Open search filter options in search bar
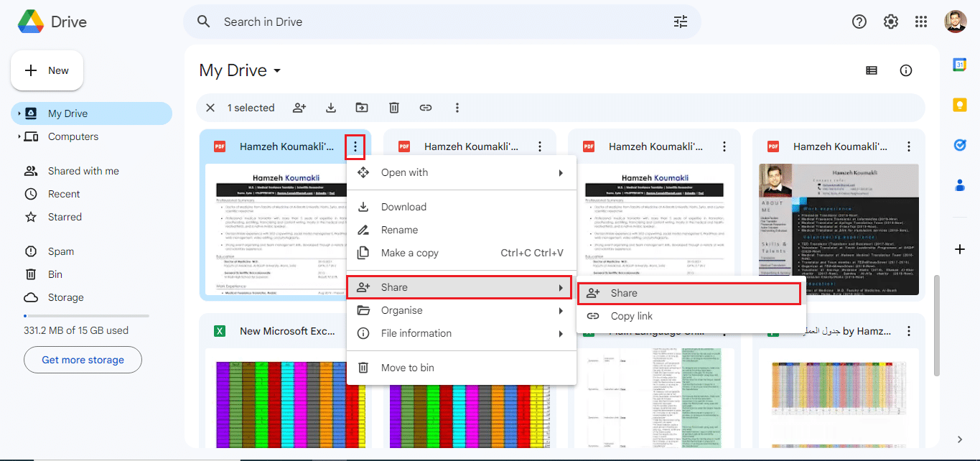 681,22
